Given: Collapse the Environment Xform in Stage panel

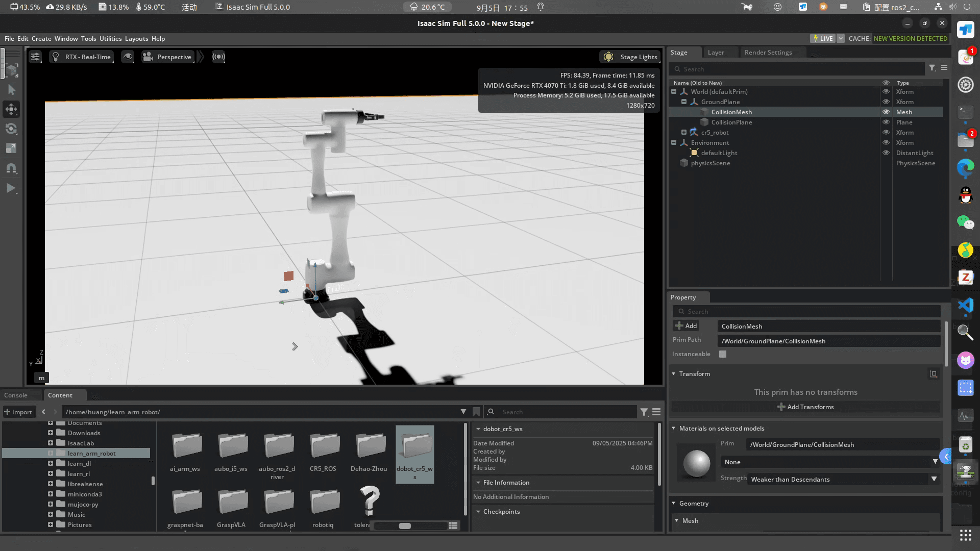Looking at the screenshot, I should click(x=673, y=142).
